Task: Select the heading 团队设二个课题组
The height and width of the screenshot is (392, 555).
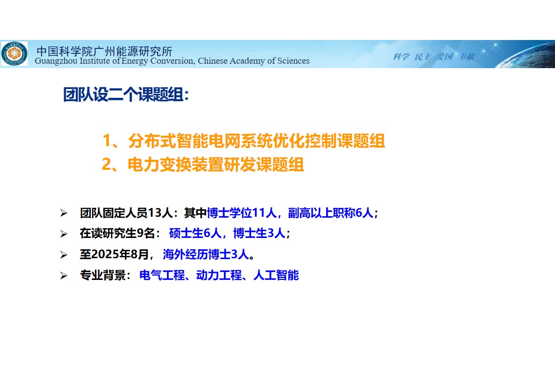Action: 126,95
